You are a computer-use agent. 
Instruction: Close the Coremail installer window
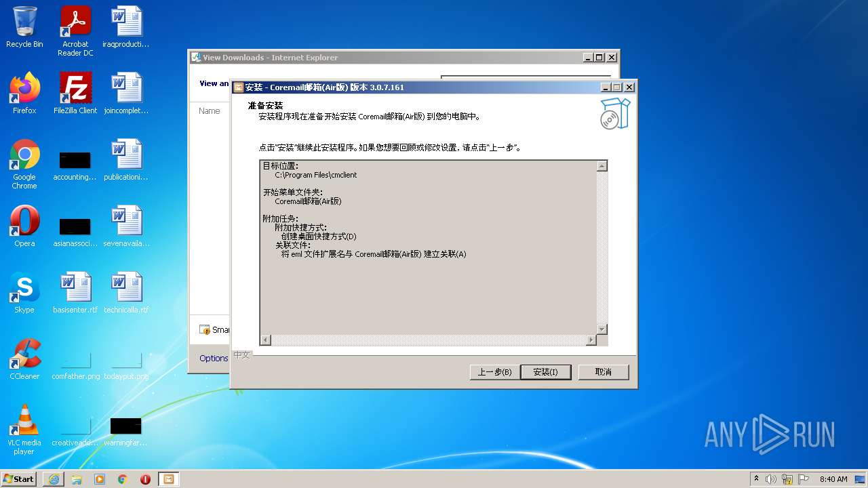629,87
